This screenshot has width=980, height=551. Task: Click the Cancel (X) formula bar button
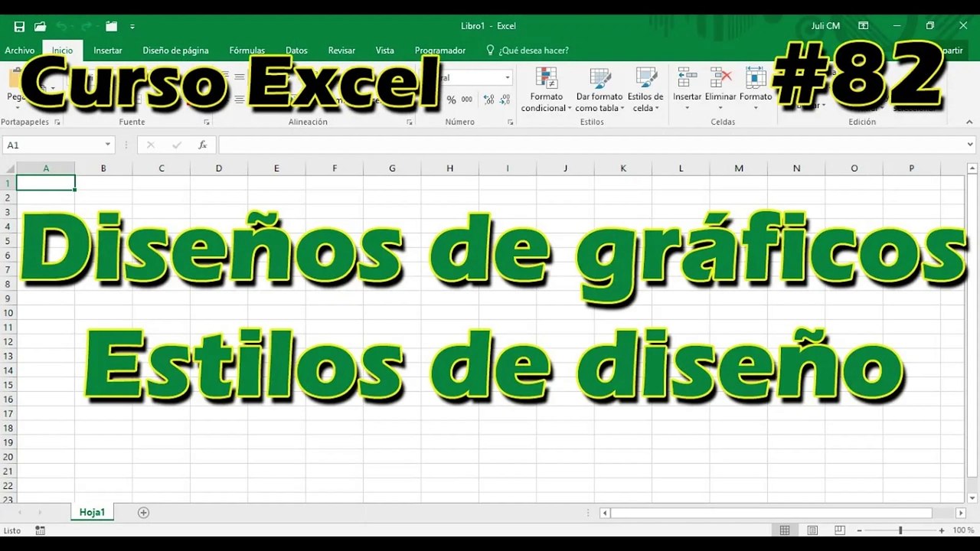coord(151,145)
